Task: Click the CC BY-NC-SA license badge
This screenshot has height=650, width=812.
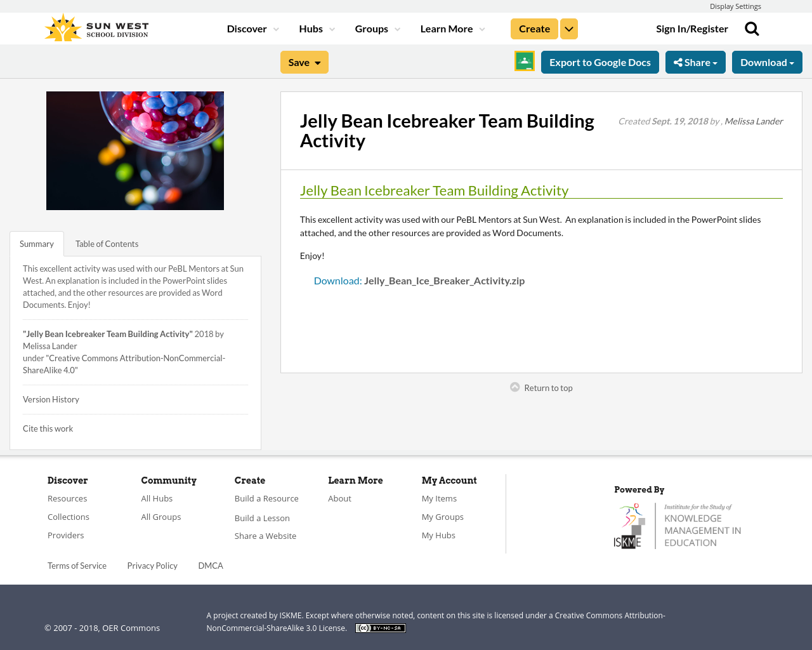Action: (380, 627)
